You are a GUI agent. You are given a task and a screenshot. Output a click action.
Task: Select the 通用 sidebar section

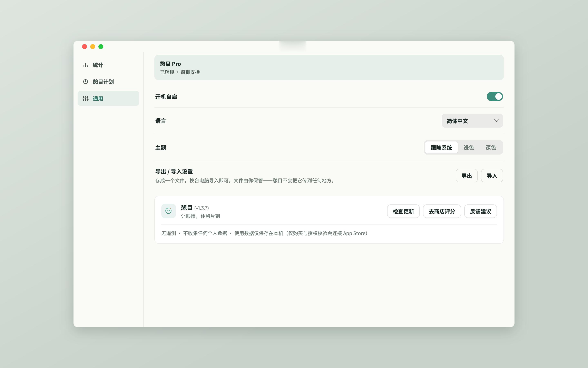[108, 98]
